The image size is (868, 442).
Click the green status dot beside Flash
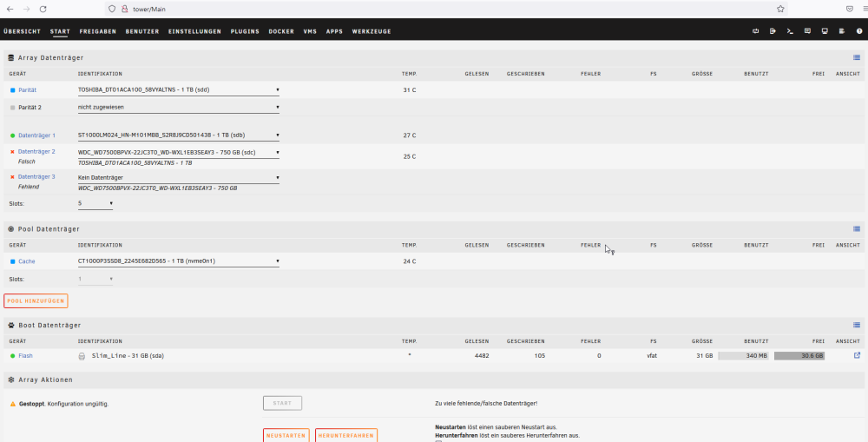(x=13, y=355)
